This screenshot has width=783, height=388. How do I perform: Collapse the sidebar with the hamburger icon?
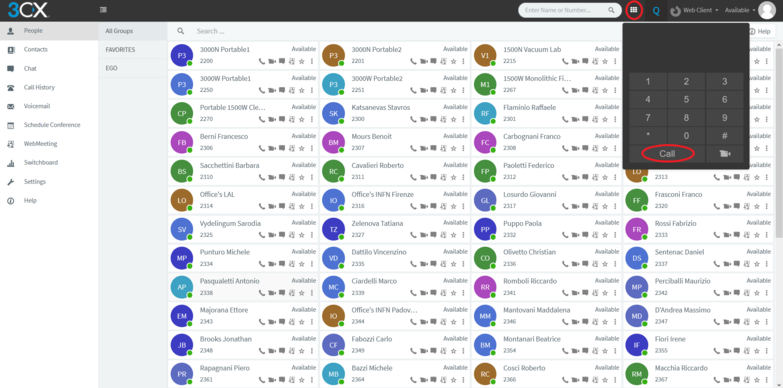coord(103,9)
